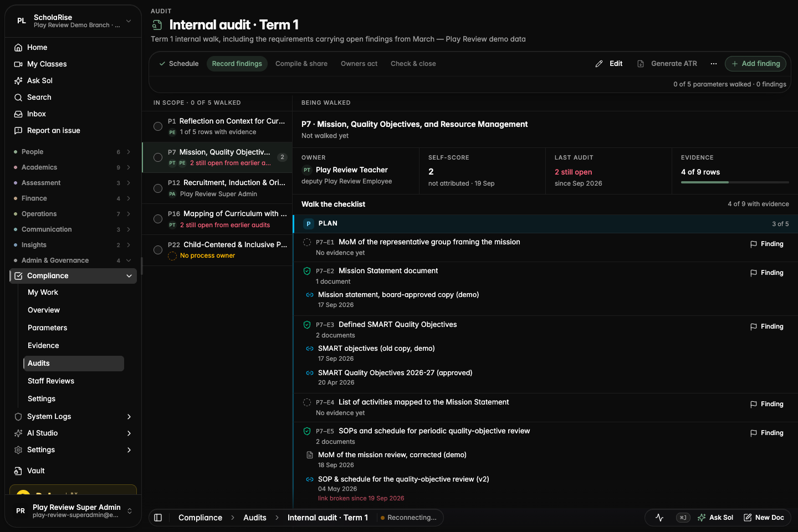Screen dimensions: 798x532
Task: Open Home from the sidebar
Action: pyautogui.click(x=73, y=47)
